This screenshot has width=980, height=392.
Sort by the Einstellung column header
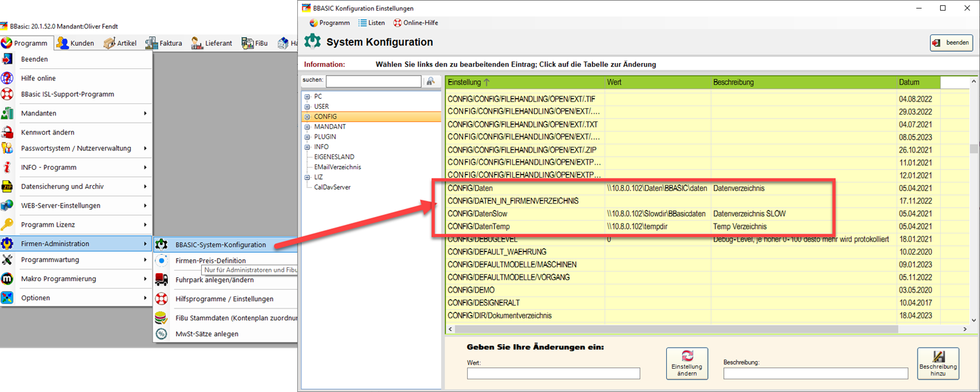click(x=525, y=82)
